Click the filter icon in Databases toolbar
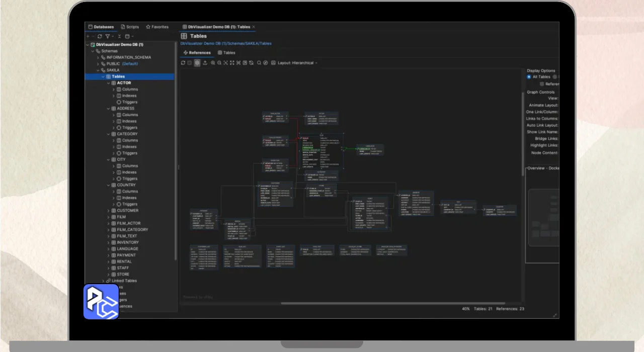Screen dimensions: 644x352 [107, 36]
